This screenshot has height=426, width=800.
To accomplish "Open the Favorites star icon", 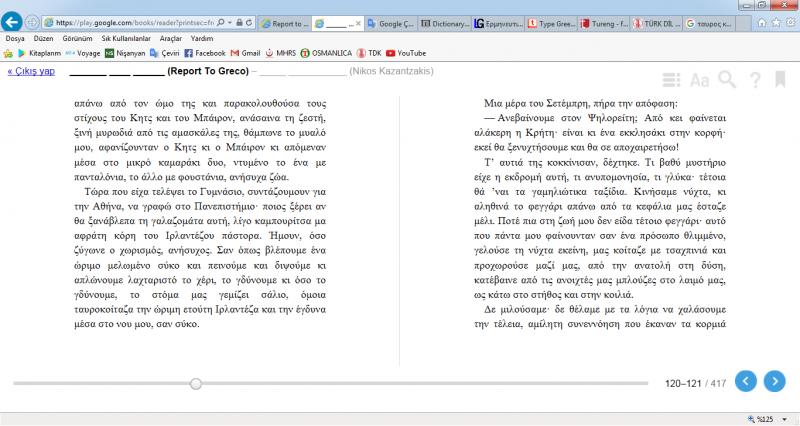I will point(776,22).
